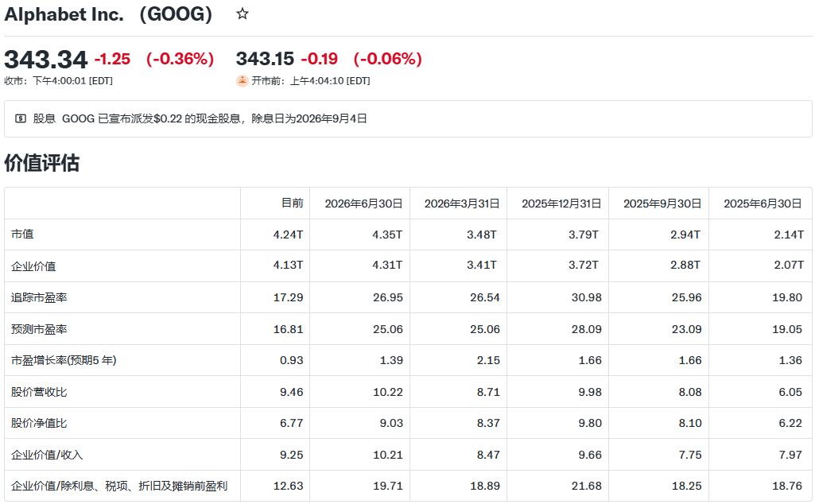Click the 2025年6月30日 column header
Image resolution: width=815 pixels, height=504 pixels.
pyautogui.click(x=763, y=204)
